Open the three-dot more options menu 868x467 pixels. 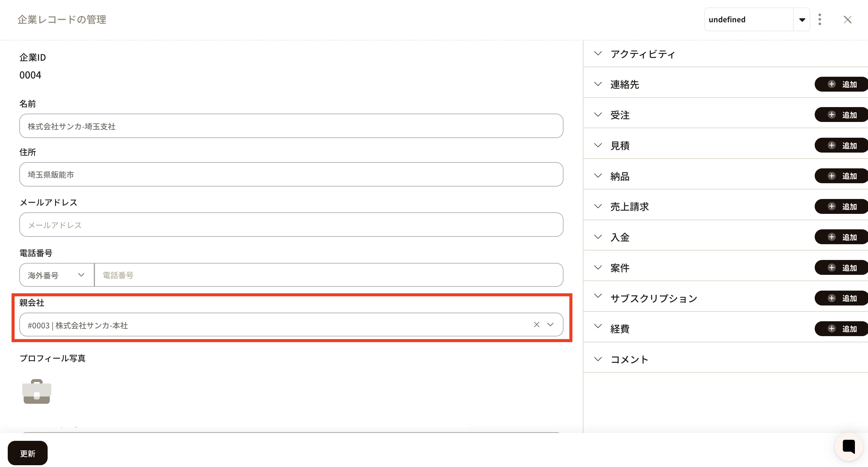[819, 20]
